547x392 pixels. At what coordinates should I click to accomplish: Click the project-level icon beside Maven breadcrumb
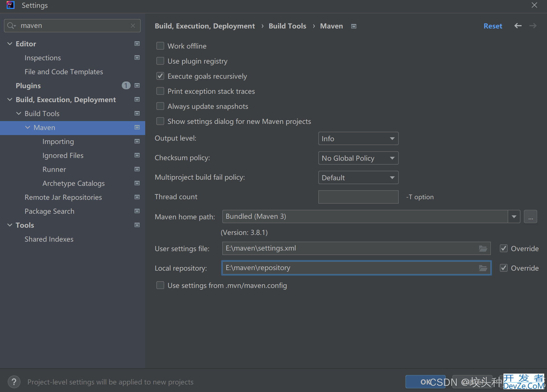coord(354,26)
